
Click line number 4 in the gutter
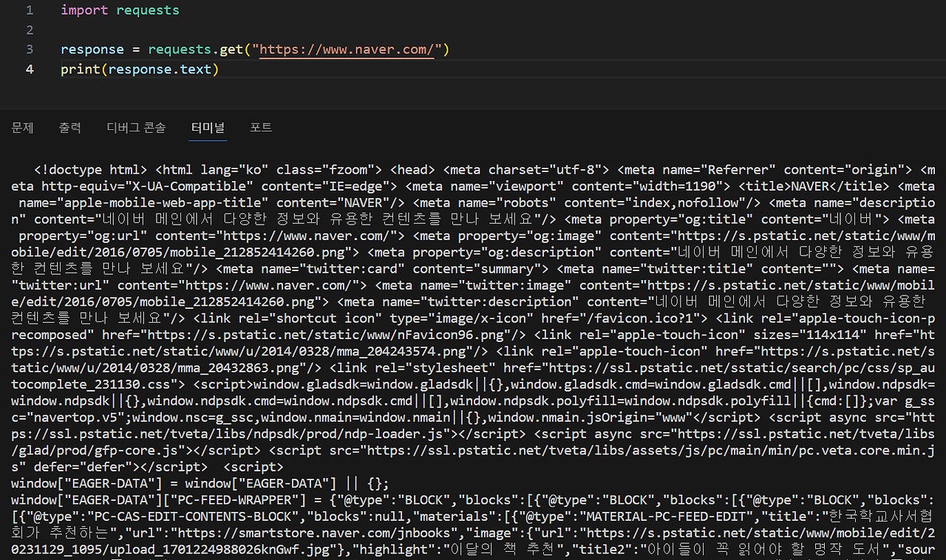click(30, 69)
